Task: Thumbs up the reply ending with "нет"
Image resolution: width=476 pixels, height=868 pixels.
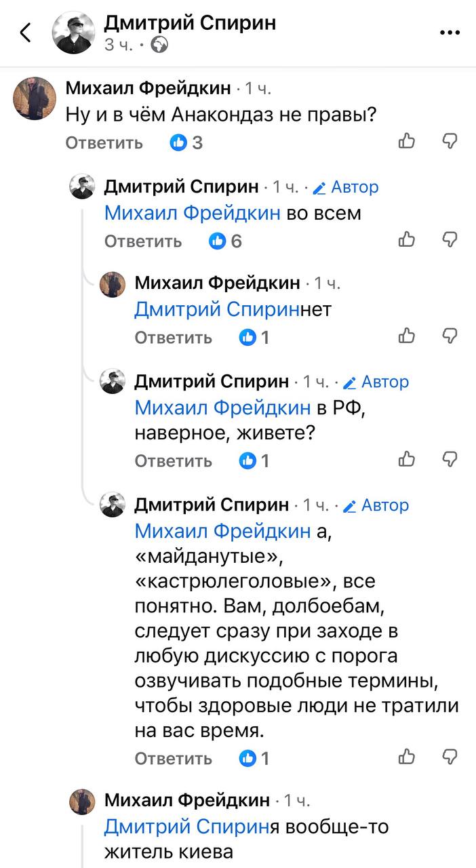Action: [407, 336]
